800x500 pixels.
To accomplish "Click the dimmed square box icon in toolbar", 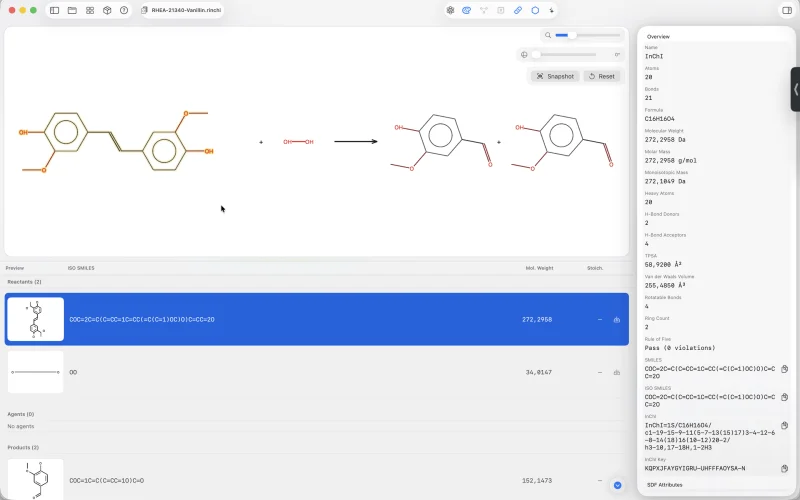I will coord(501,10).
